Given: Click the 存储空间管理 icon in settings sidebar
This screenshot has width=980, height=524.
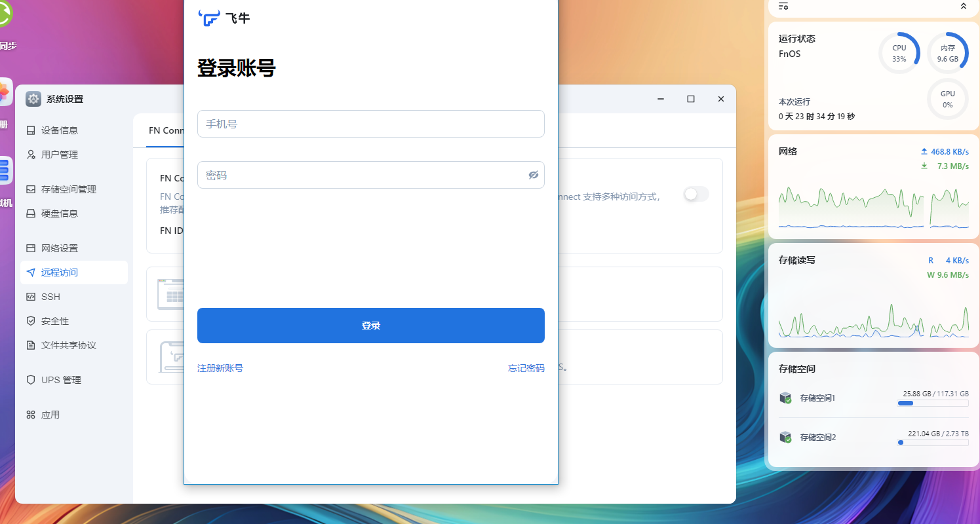Looking at the screenshot, I should (x=30, y=189).
